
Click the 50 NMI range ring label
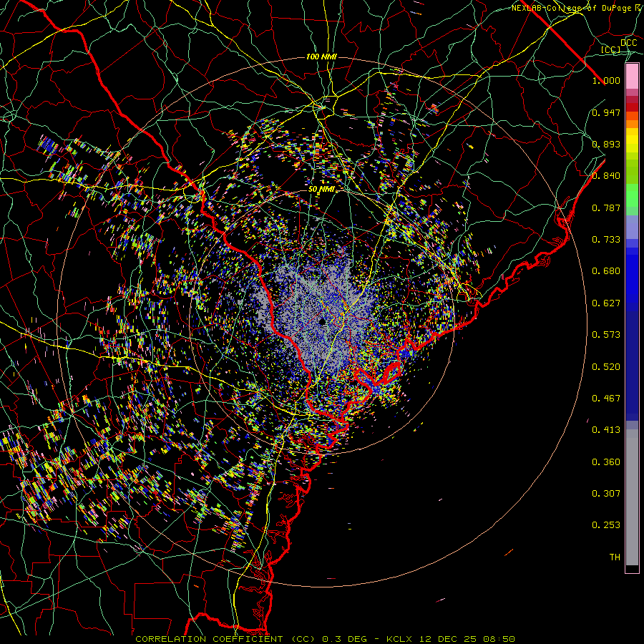click(321, 190)
